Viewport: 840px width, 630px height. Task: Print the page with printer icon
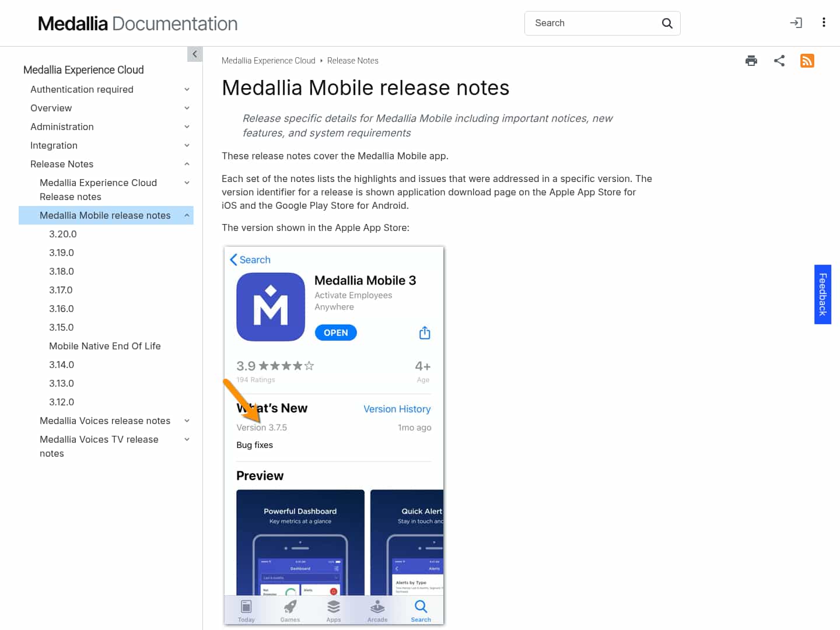click(751, 61)
